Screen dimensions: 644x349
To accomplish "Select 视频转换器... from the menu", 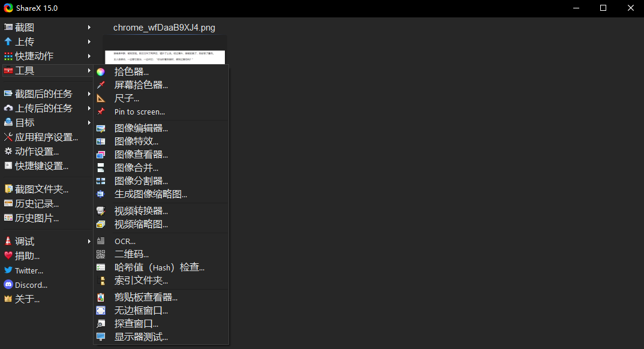I will point(161,211).
